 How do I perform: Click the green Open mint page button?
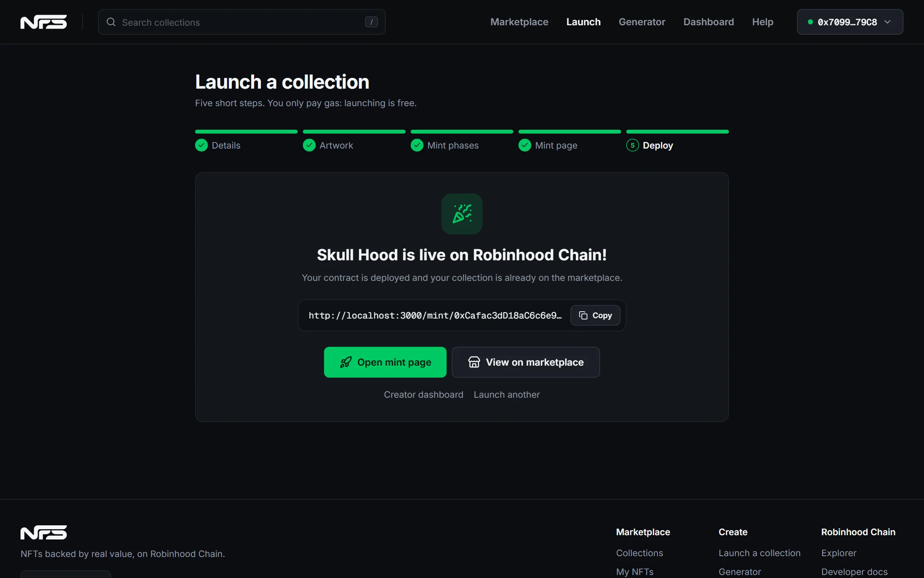pos(385,362)
